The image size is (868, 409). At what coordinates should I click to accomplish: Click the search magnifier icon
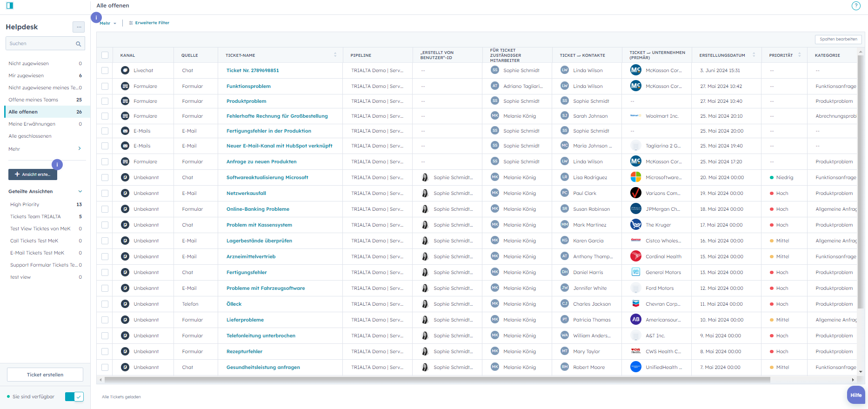(x=79, y=44)
